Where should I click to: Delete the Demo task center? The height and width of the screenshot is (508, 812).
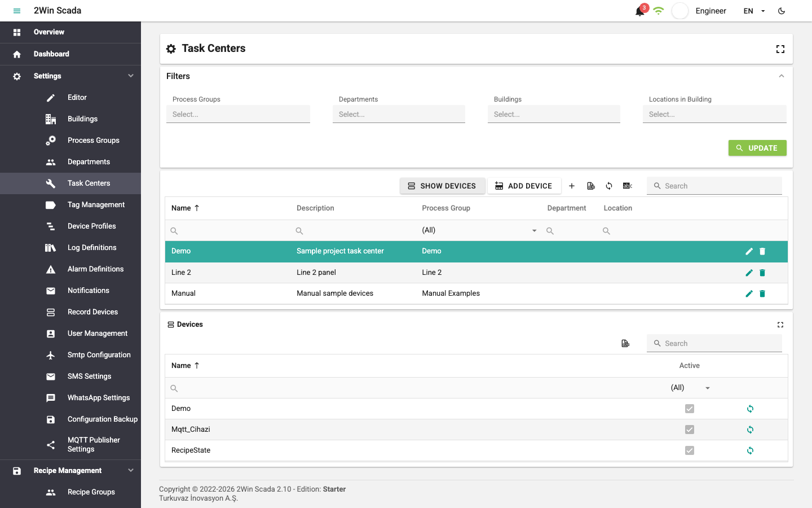point(762,251)
